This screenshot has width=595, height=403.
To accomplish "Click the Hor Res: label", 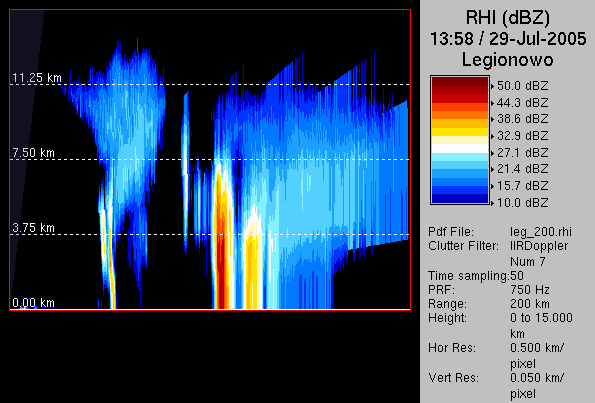I will click(x=452, y=348).
